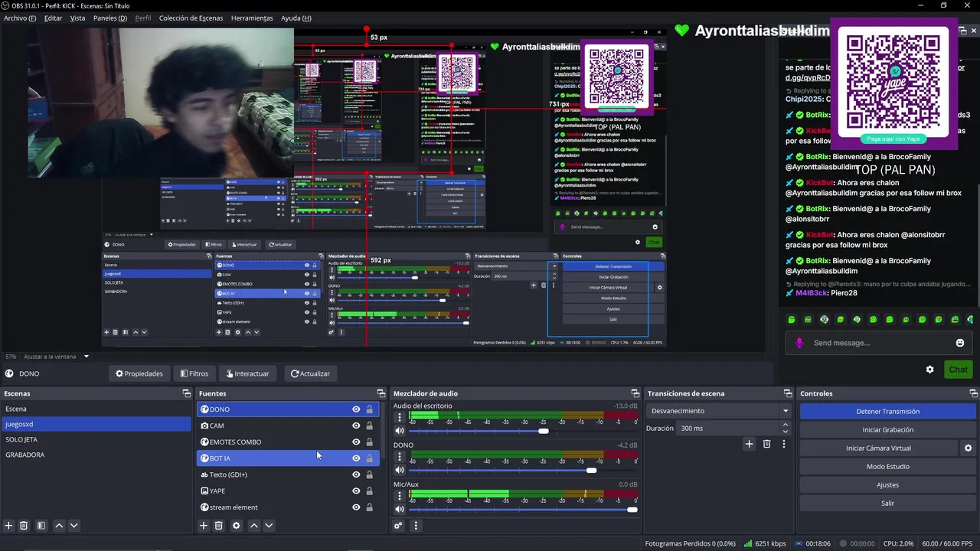
Task: Open virtual camera settings gear
Action: coord(968,448)
